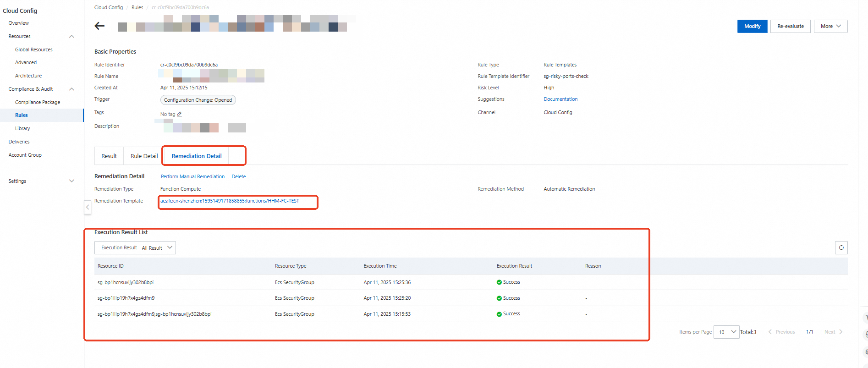Re-evaluate the rule

pyautogui.click(x=790, y=26)
